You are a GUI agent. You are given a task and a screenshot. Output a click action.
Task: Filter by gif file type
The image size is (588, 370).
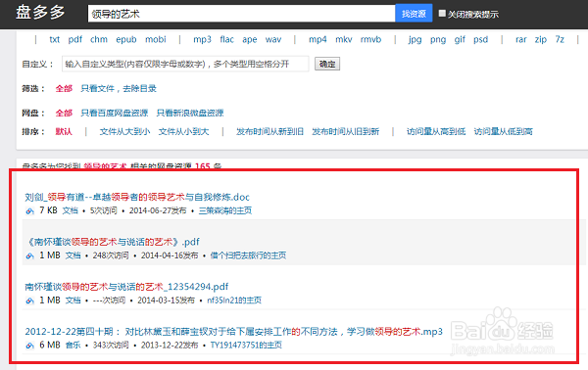click(460, 39)
